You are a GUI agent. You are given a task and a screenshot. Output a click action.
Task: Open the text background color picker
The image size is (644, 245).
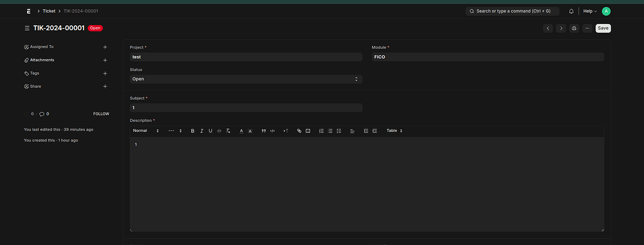[x=250, y=131]
